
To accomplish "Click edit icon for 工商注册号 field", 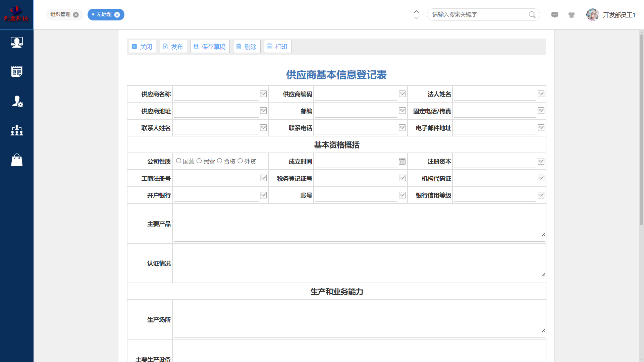I will click(x=263, y=178).
